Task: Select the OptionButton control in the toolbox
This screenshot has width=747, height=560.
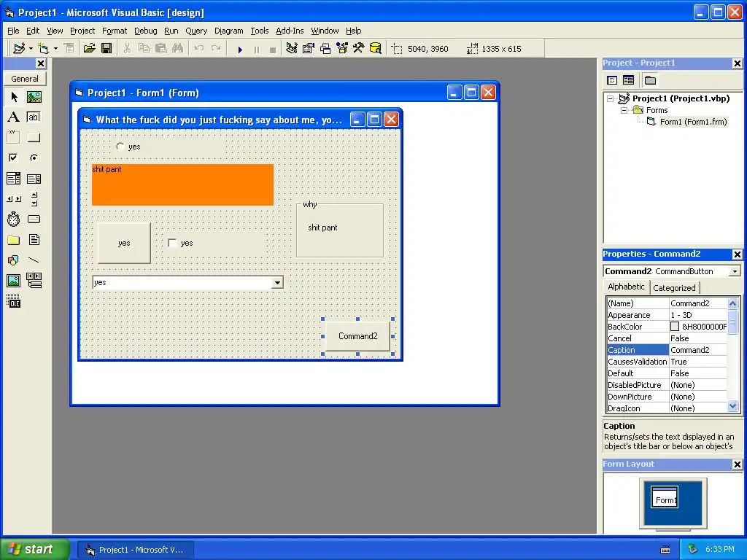Action: (x=34, y=157)
